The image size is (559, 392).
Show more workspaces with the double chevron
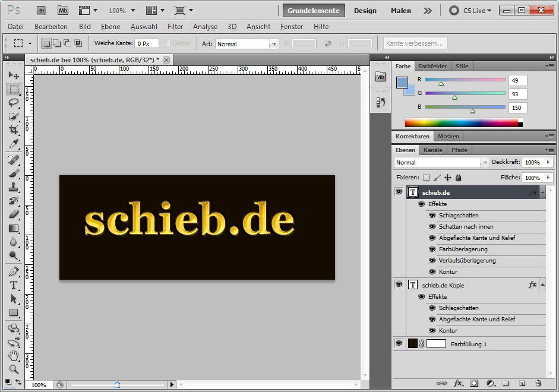[x=428, y=11]
